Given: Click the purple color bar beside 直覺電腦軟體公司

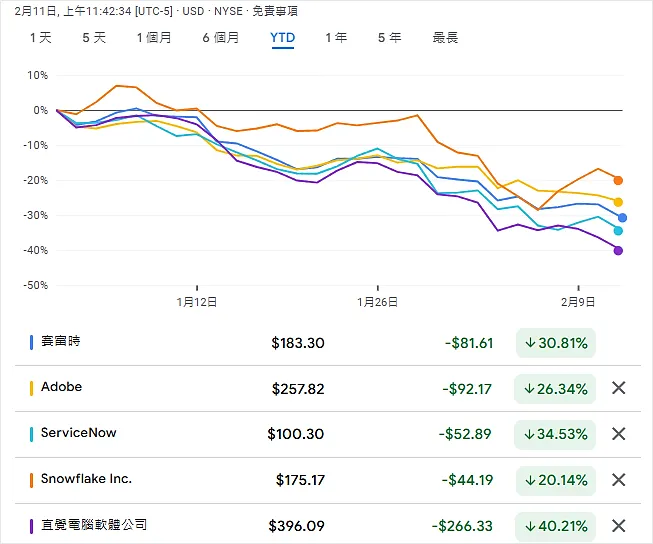Looking at the screenshot, I should coord(31,526).
